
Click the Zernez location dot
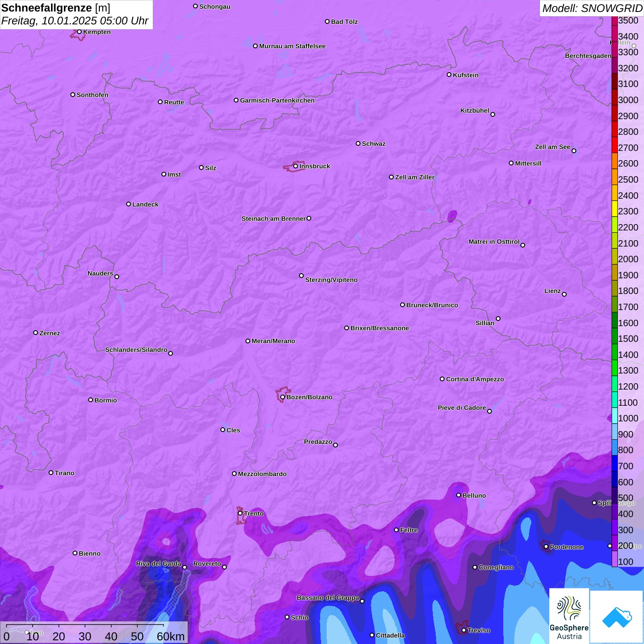click(35, 333)
